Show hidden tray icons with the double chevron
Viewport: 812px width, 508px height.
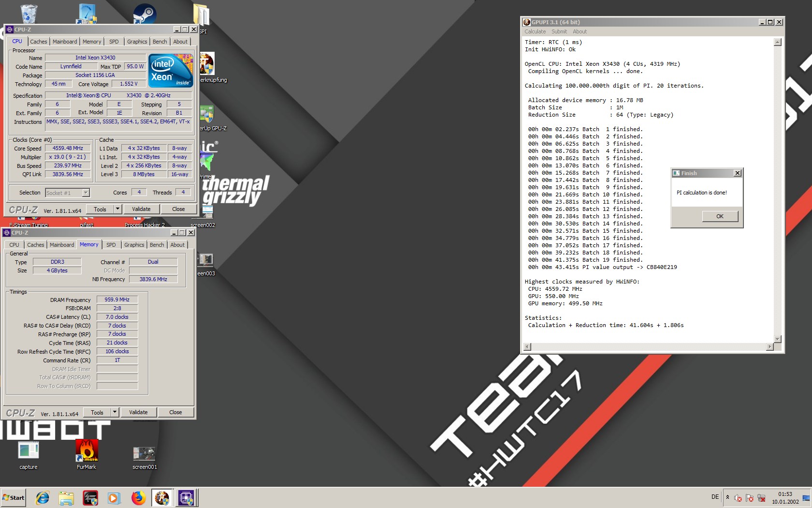pos(727,497)
